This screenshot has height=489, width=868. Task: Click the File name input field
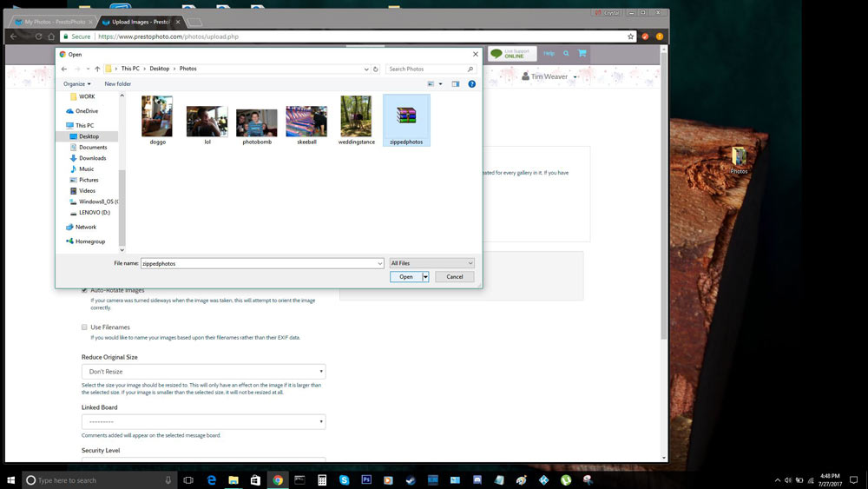pyautogui.click(x=258, y=263)
